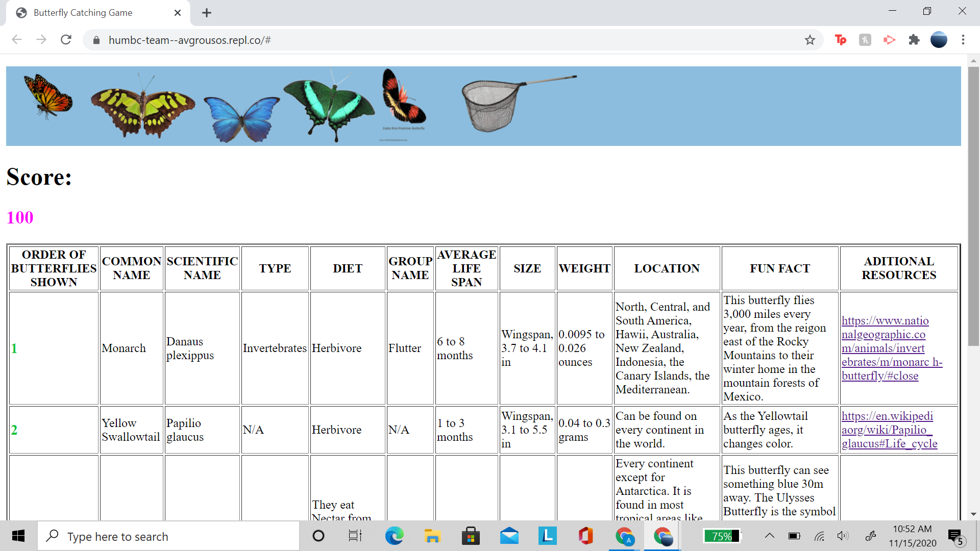Click the Chrome profile avatar
The image size is (980, 551).
[x=938, y=40]
